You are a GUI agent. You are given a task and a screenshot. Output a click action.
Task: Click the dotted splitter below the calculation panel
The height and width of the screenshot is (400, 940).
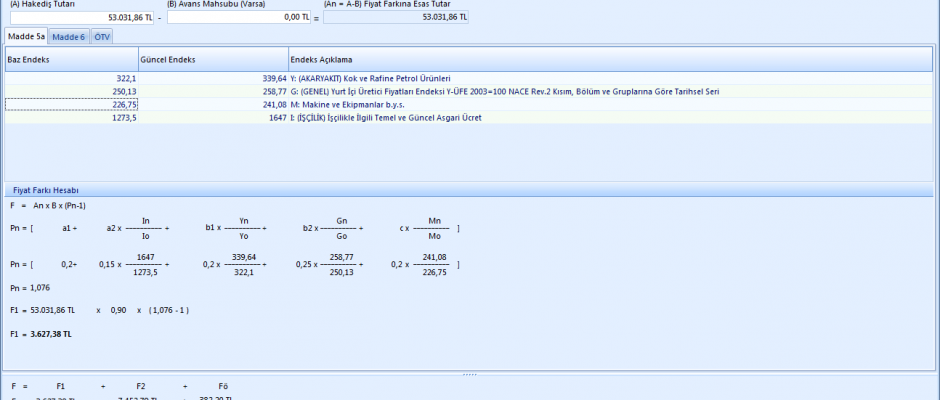(469, 374)
